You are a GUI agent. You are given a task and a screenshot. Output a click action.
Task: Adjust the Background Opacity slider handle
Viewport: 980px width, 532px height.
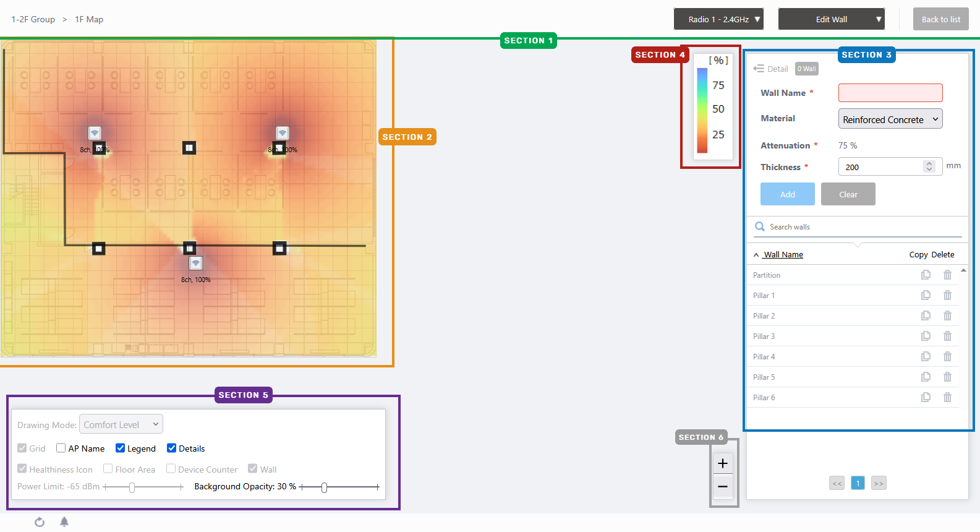(324, 487)
